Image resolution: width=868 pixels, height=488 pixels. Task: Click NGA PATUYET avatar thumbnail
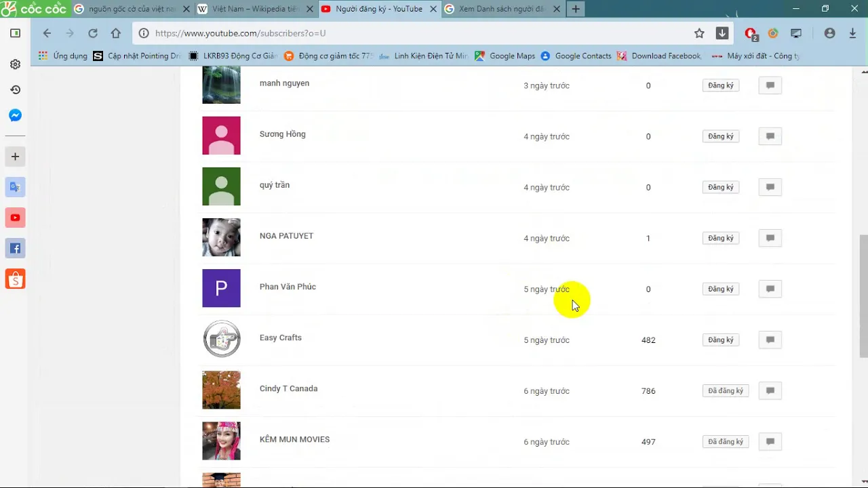pyautogui.click(x=221, y=237)
